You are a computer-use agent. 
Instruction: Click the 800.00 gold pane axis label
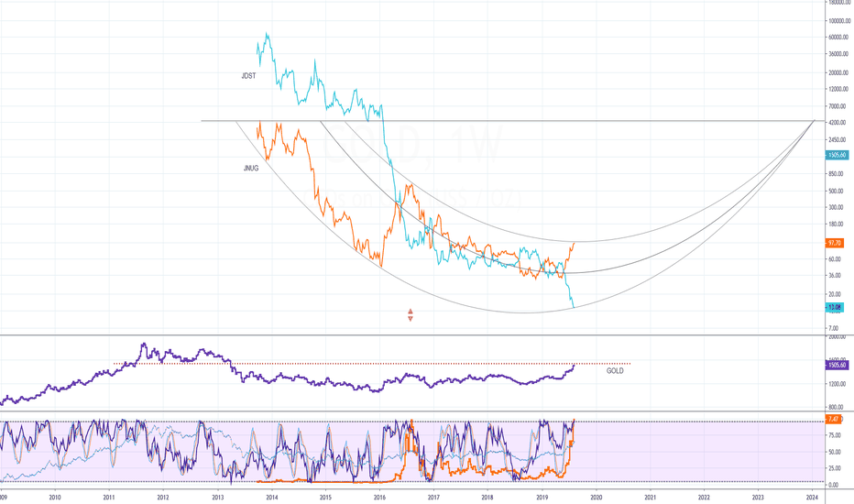(836, 407)
